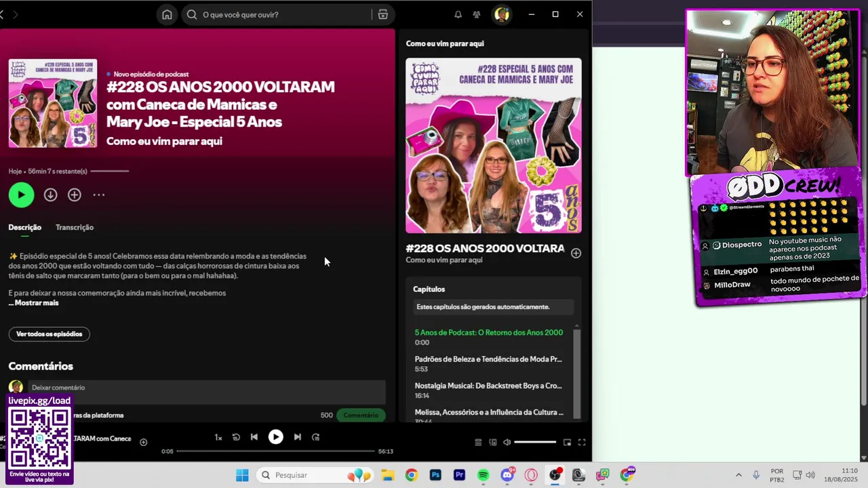This screenshot has width=868, height=488.
Task: Open the Windows Start menu
Action: coord(242,475)
